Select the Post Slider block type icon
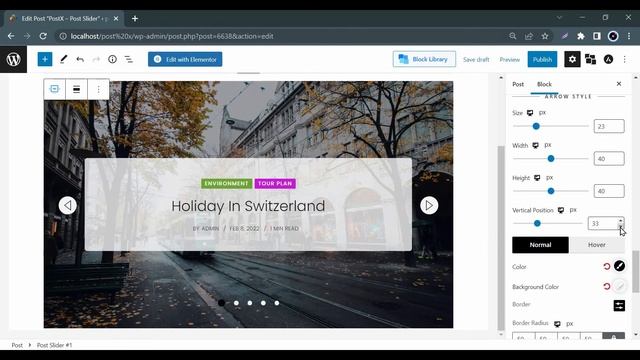 (54, 89)
